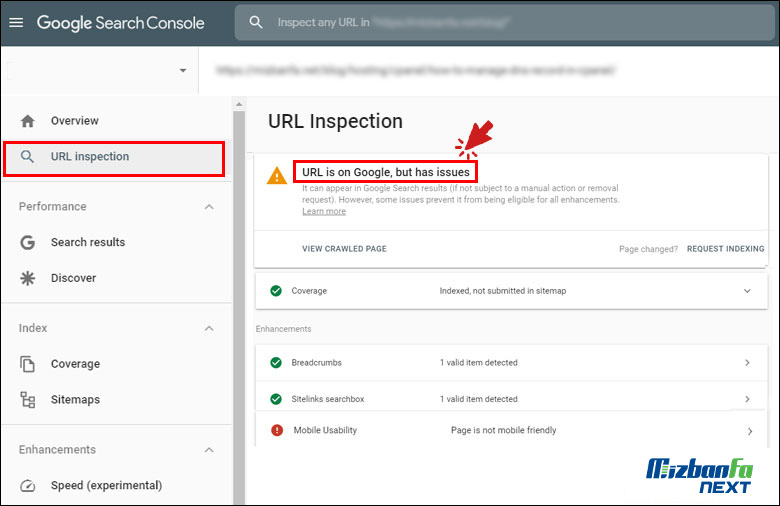Click the Sitelinks searchbox row label

tap(328, 399)
